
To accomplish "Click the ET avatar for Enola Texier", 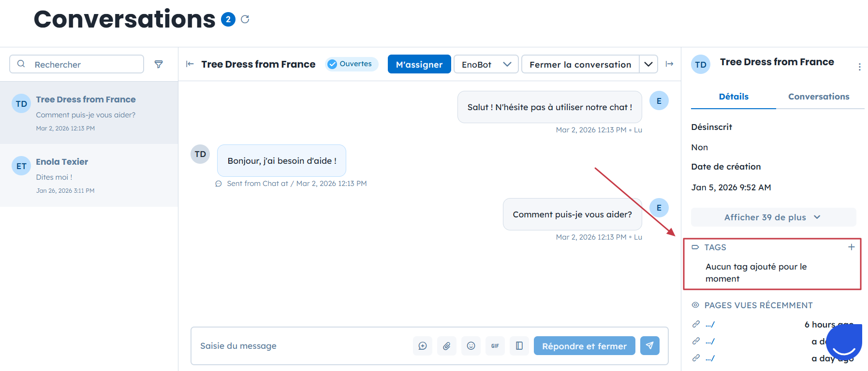I will coord(21,166).
